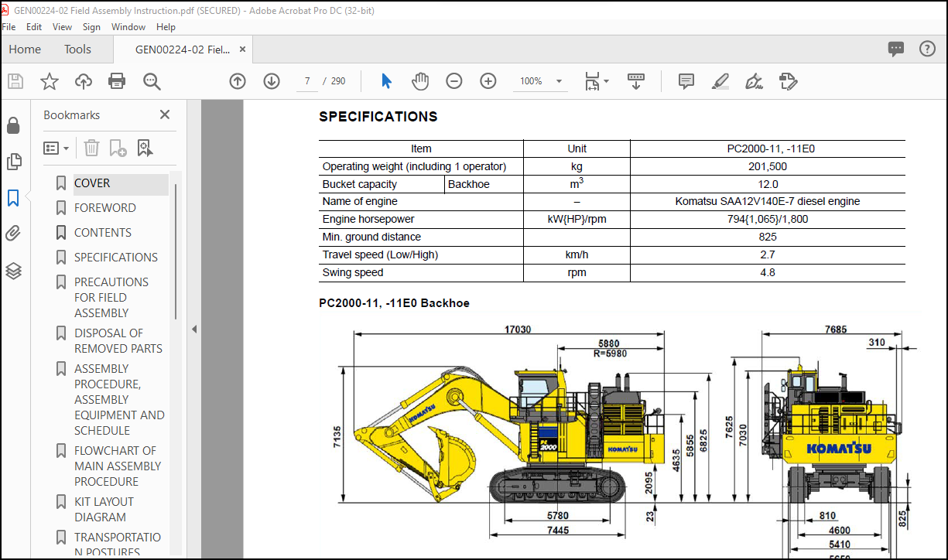Click the security lock panel icon
Image resolution: width=948 pixels, height=560 pixels.
pos(13,125)
